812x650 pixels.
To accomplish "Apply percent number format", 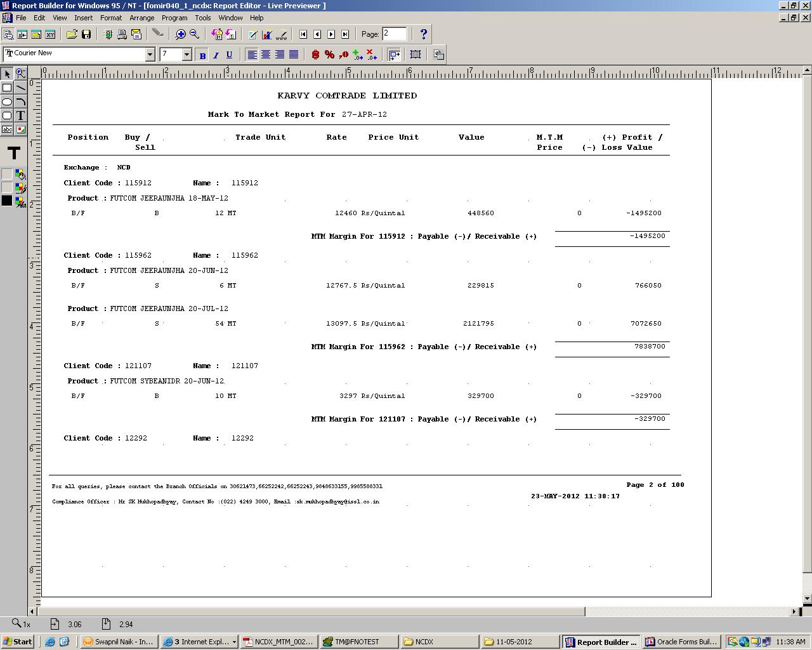I will pyautogui.click(x=329, y=55).
